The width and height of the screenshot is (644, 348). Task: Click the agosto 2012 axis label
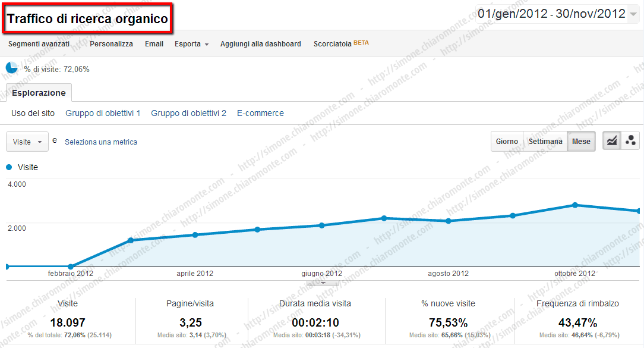point(448,274)
